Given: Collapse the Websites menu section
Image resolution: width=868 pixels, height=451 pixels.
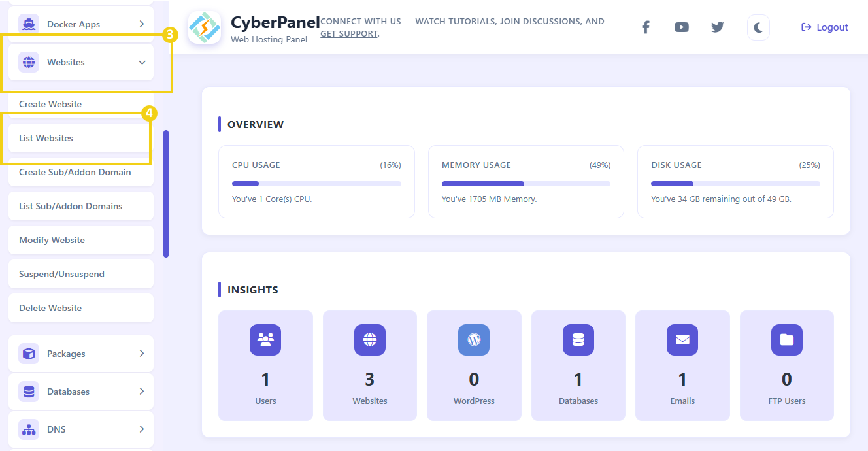Looking at the screenshot, I should point(142,62).
